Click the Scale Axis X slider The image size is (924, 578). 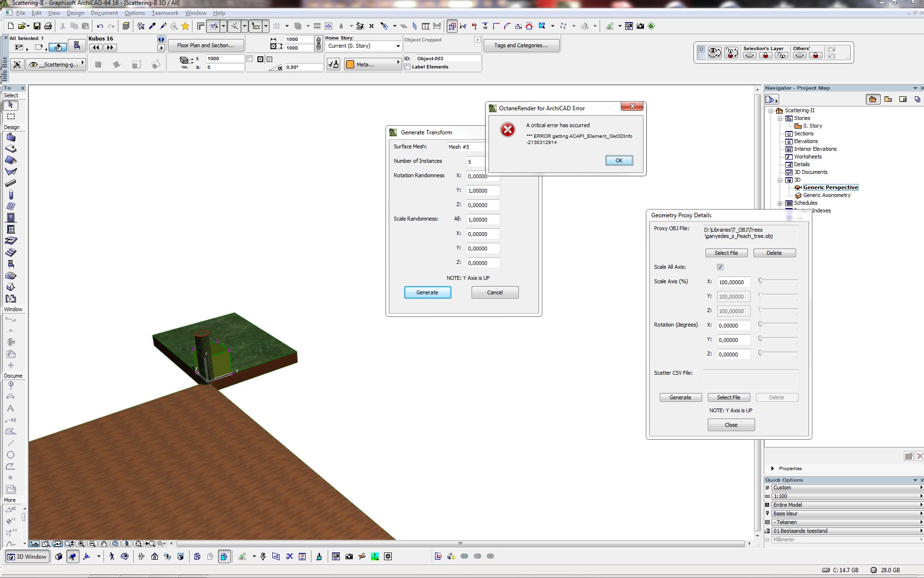[x=779, y=281]
